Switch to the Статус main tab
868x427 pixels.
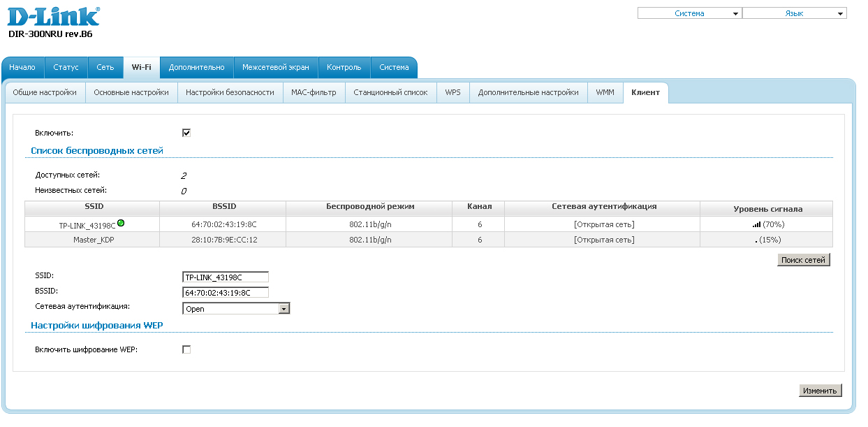click(x=66, y=67)
